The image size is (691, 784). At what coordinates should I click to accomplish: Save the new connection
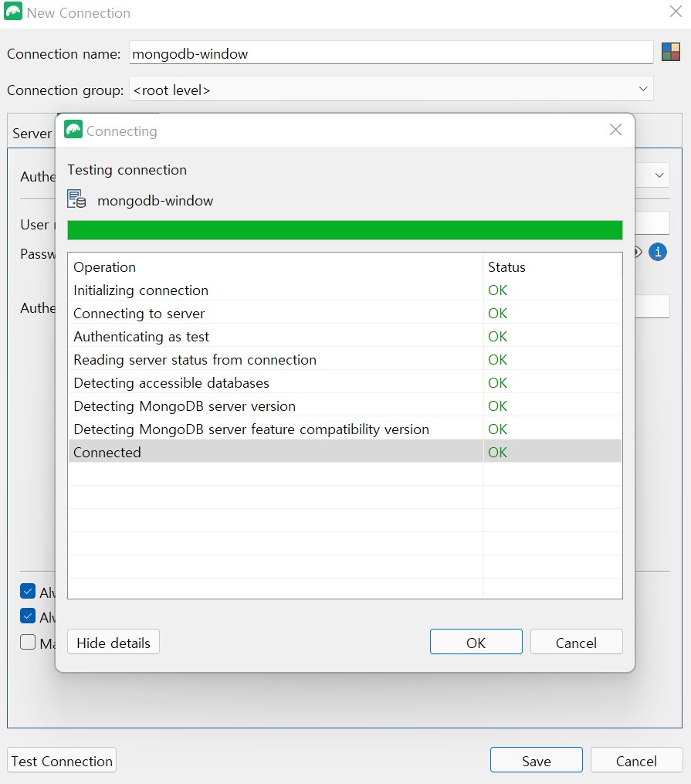[x=537, y=761]
